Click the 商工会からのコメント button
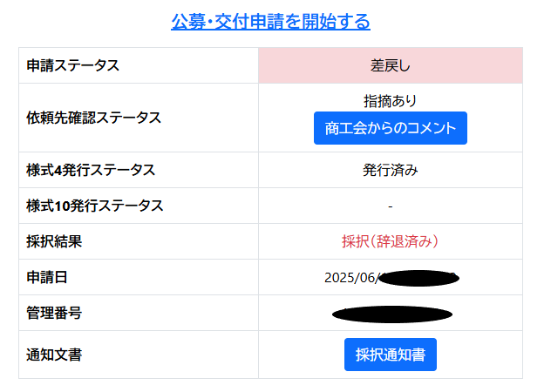This screenshot has height=392, width=551. pos(390,128)
